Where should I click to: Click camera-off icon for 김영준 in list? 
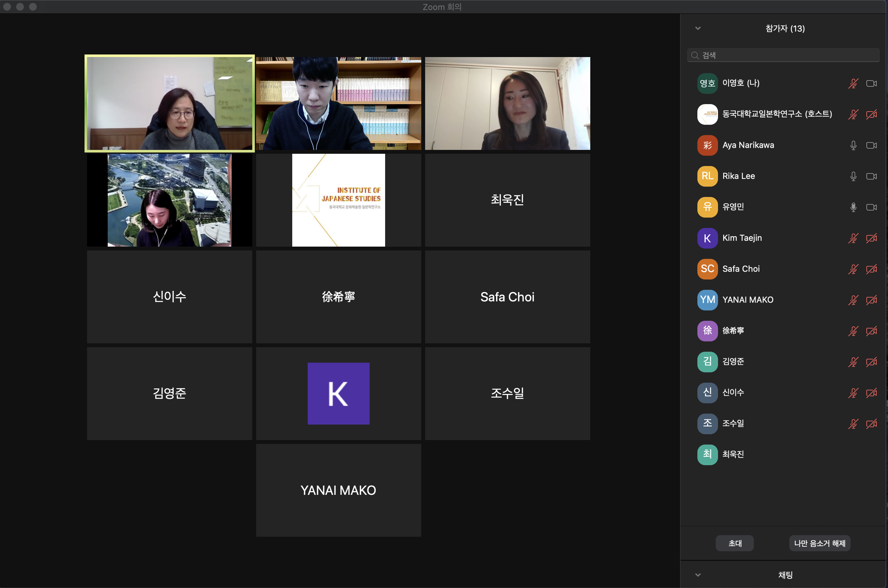[x=871, y=362]
